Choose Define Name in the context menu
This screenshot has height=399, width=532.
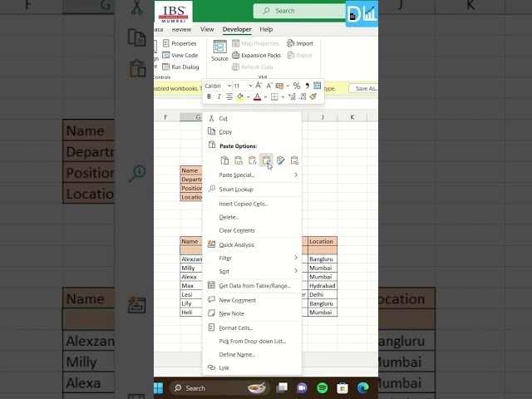click(252, 355)
